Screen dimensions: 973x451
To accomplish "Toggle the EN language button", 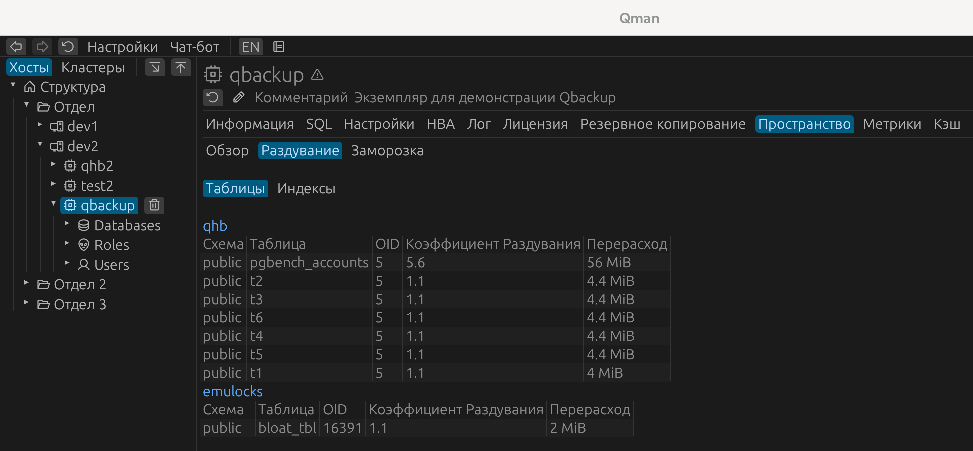I will coord(250,46).
